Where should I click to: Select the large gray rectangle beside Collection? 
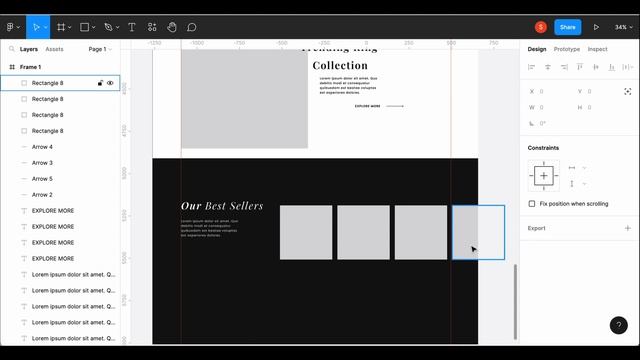[x=244, y=99]
